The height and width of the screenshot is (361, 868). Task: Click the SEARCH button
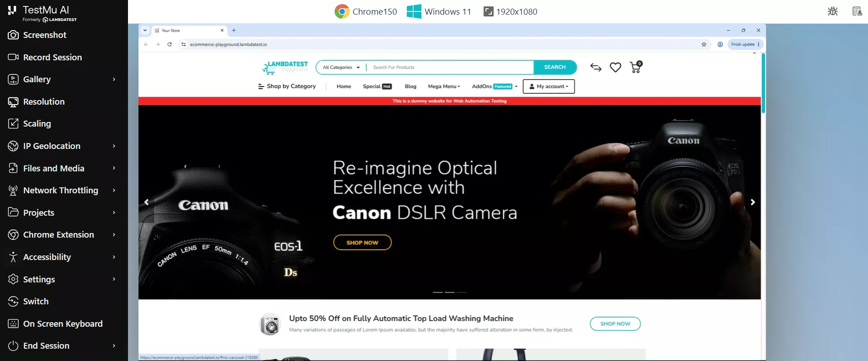click(555, 67)
